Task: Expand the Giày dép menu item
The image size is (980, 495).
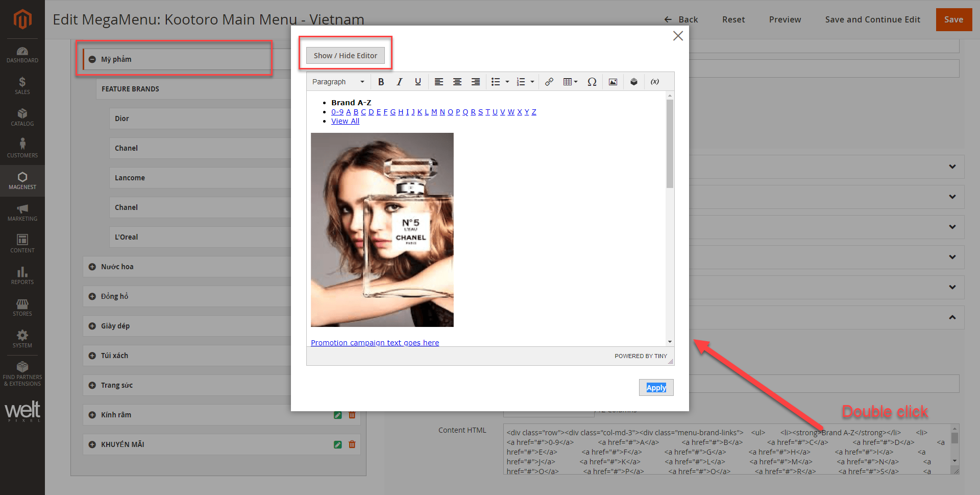Action: click(92, 326)
